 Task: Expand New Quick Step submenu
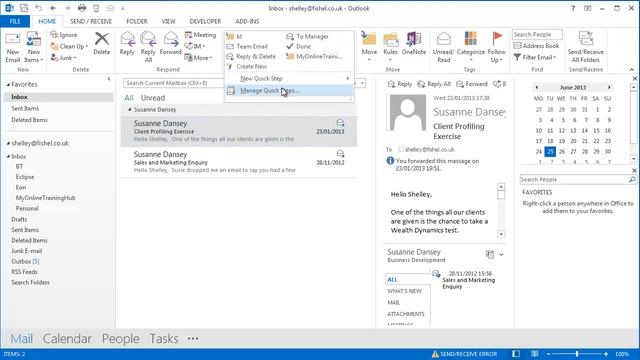coord(289,78)
